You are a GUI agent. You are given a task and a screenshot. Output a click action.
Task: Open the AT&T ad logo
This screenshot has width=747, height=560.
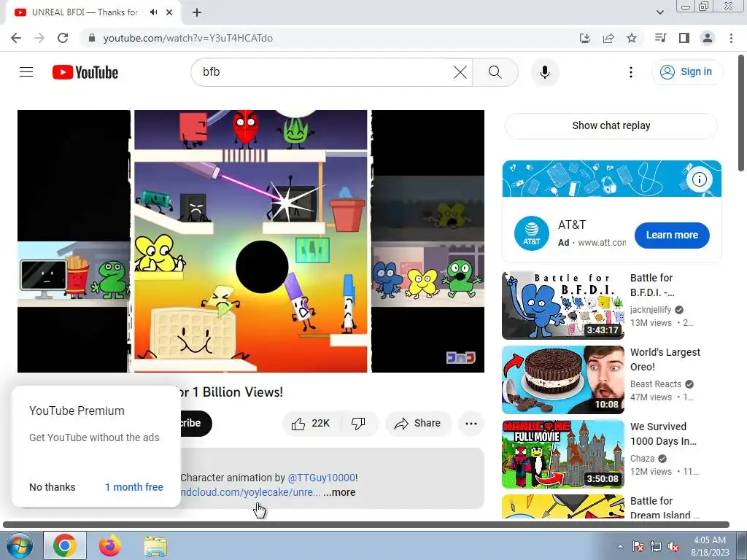pyautogui.click(x=532, y=233)
